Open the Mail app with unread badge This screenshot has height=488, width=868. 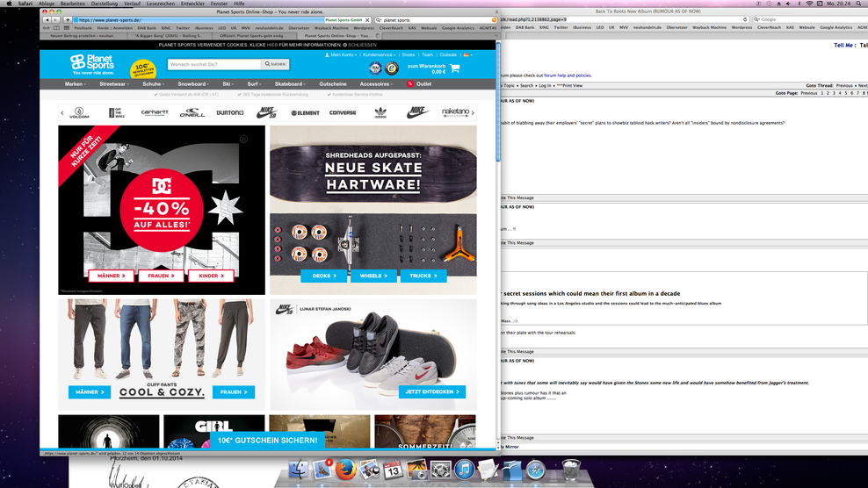tap(322, 470)
